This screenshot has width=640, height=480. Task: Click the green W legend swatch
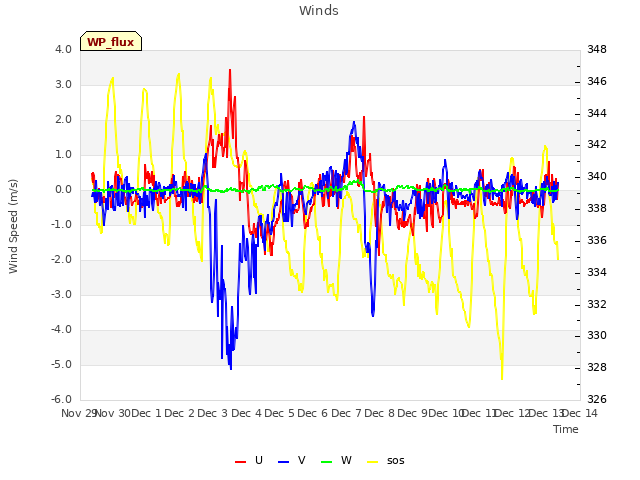[x=327, y=462]
